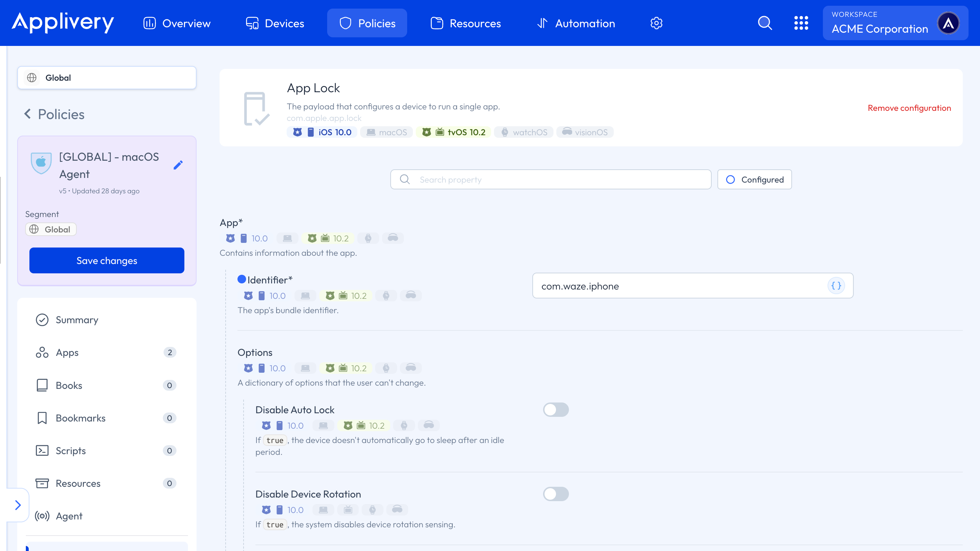Open the global search magnifier icon
Image resolution: width=980 pixels, height=551 pixels.
(x=765, y=23)
